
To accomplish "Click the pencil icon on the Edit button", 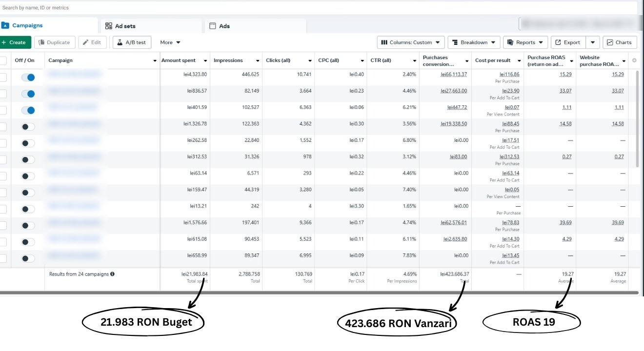I will pyautogui.click(x=85, y=42).
